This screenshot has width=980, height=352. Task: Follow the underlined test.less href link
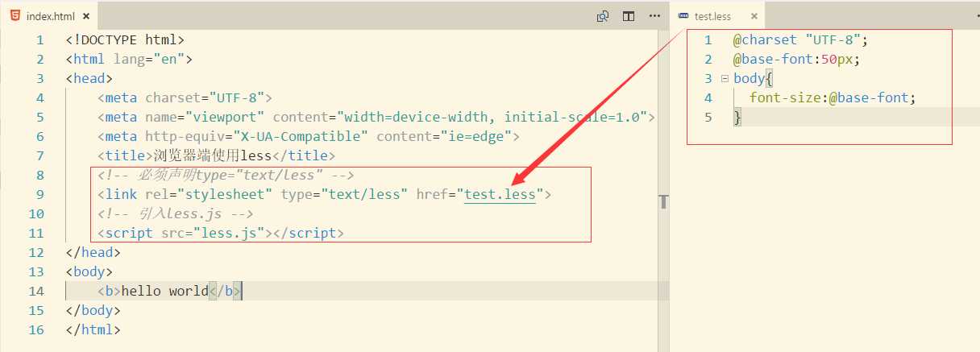pyautogui.click(x=500, y=194)
